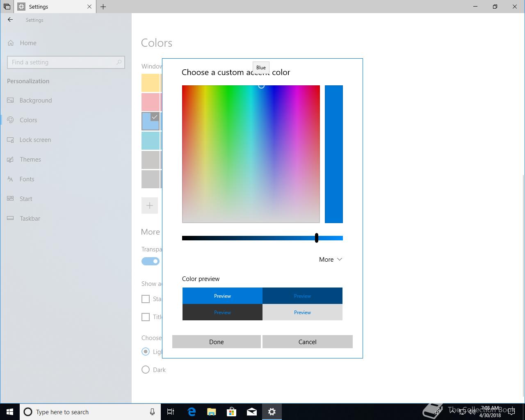Screen dimensions: 525x420
Task: Click Done to apply custom color
Action: pos(217,342)
